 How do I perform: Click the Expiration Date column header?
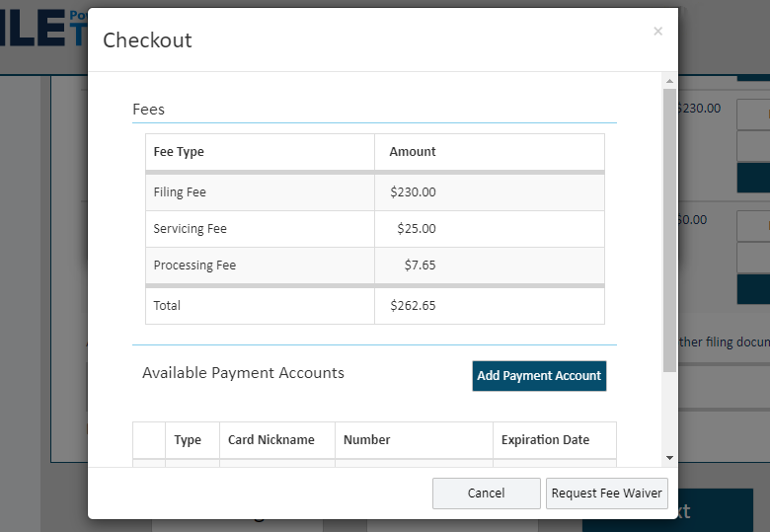tap(545, 440)
